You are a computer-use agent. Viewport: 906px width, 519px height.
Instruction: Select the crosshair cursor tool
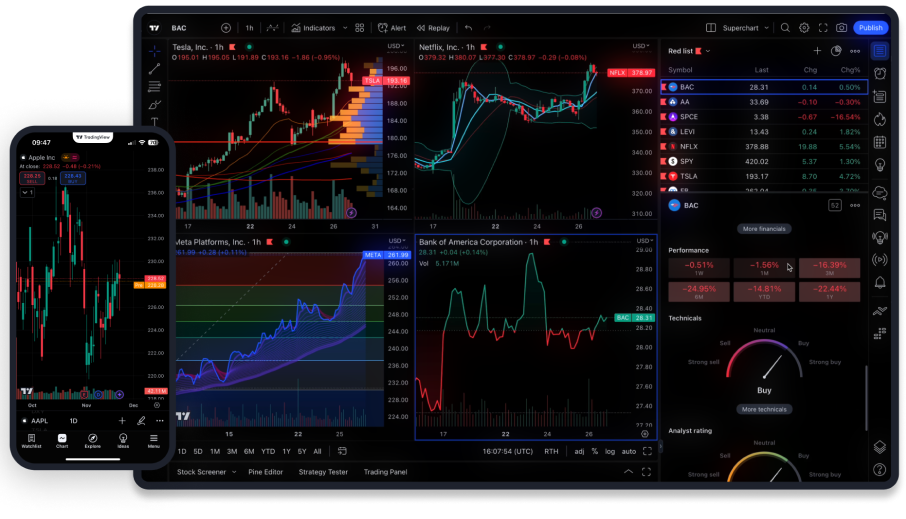[155, 50]
